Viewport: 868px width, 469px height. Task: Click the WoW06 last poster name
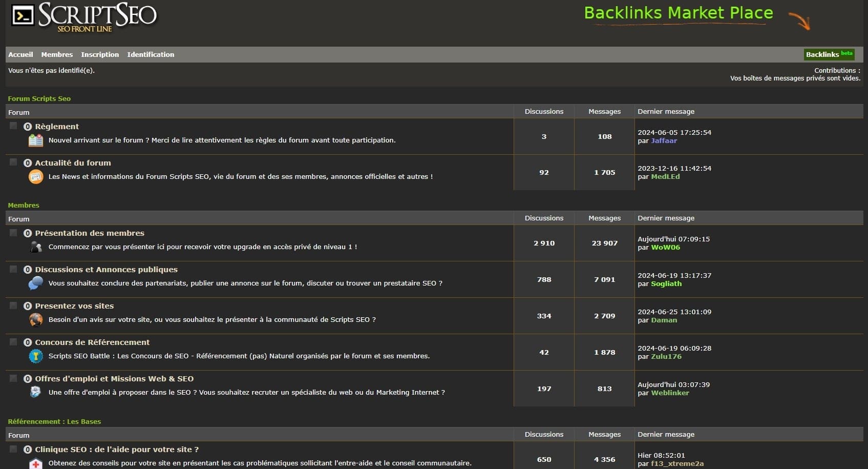[x=667, y=247]
